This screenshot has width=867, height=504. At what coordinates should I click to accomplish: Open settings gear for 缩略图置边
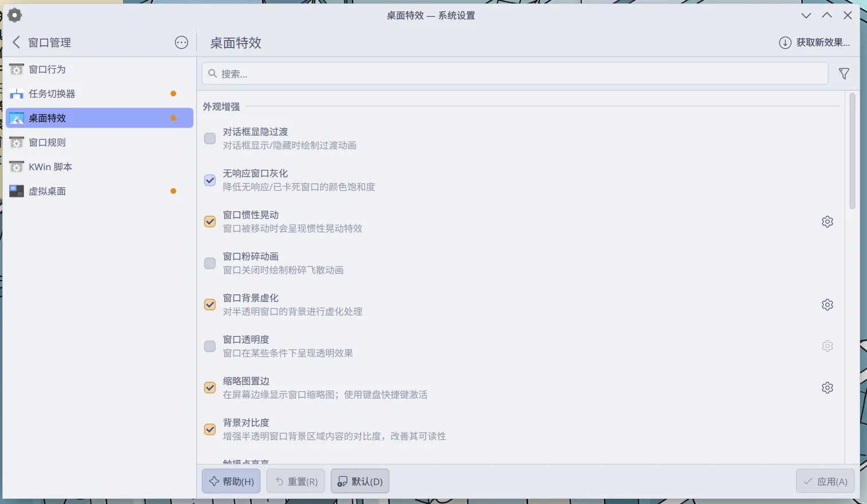tap(827, 388)
